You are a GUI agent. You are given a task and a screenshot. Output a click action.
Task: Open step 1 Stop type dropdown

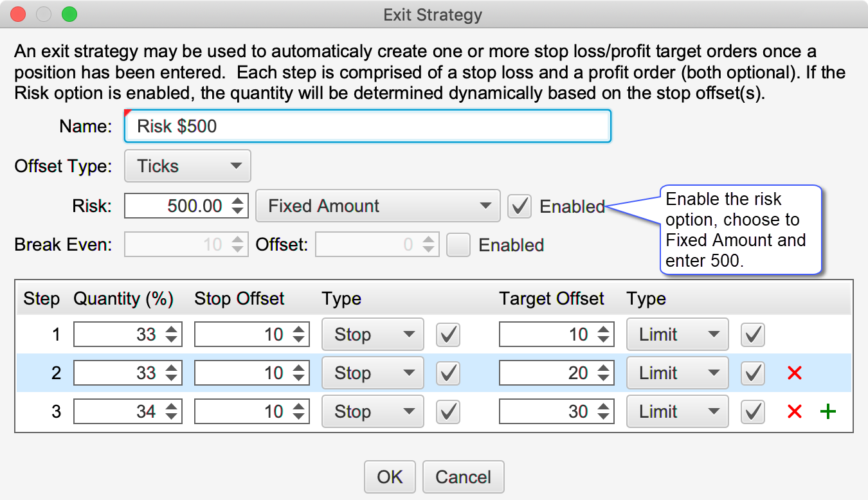pyautogui.click(x=372, y=334)
